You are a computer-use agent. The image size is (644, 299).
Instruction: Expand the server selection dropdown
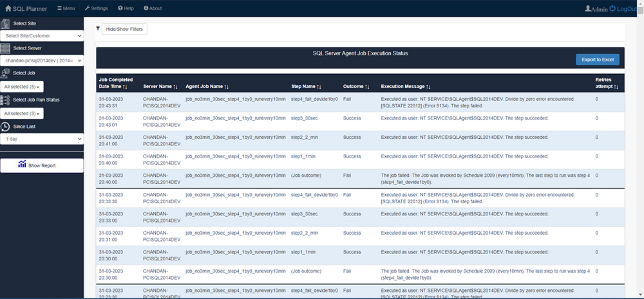point(42,60)
